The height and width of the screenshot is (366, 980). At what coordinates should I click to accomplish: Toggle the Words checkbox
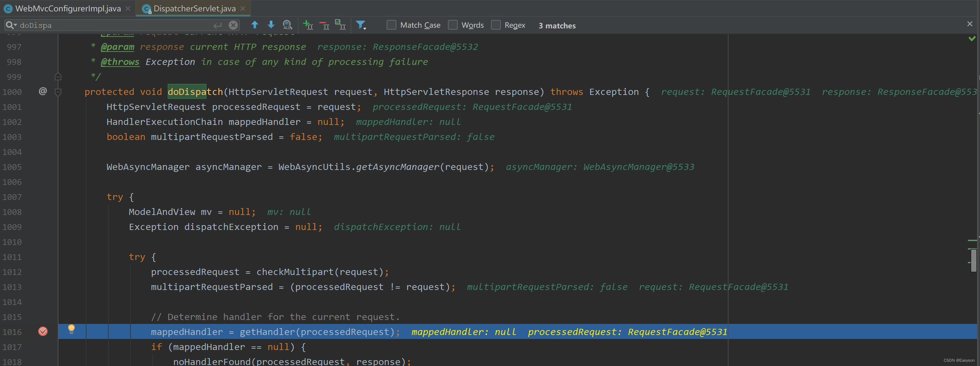point(453,25)
